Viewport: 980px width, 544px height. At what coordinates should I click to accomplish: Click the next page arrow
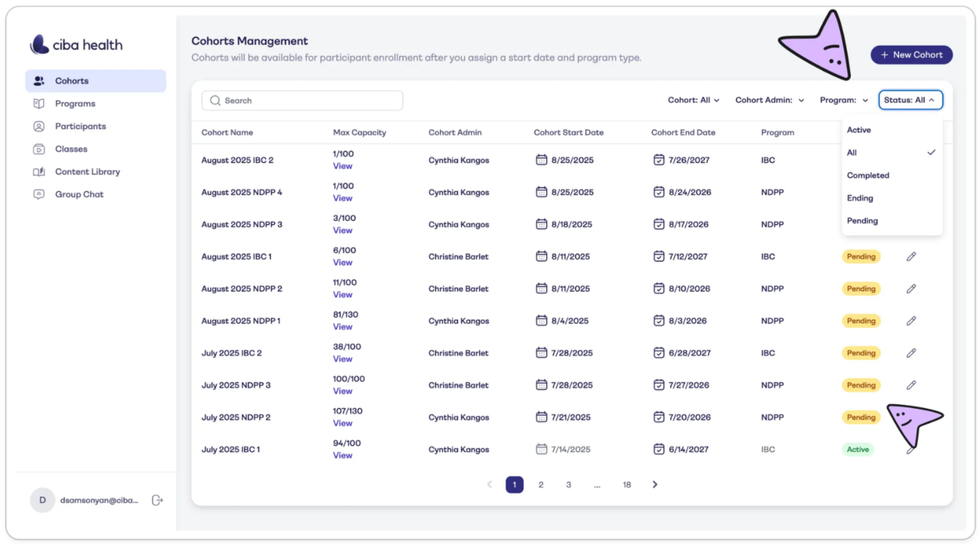[655, 484]
